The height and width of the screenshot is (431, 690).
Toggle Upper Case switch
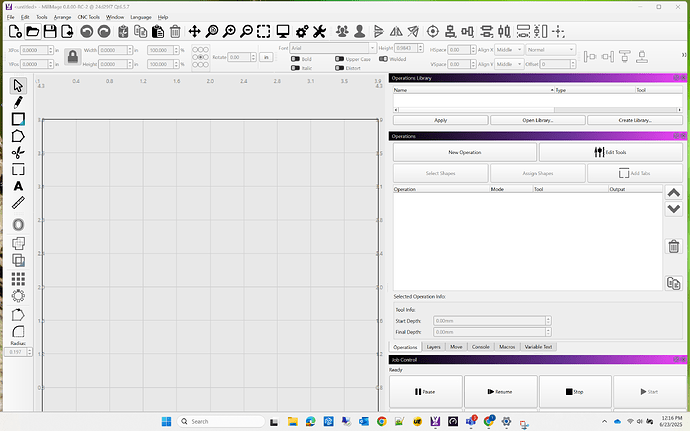coord(339,59)
